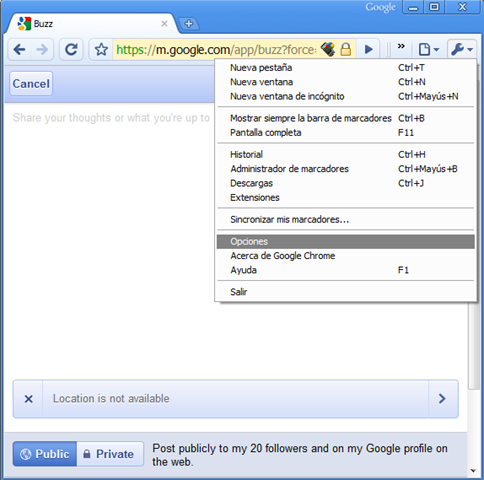Click the Location is not available bar
Viewport: 484px width, 480px height.
(x=235, y=399)
